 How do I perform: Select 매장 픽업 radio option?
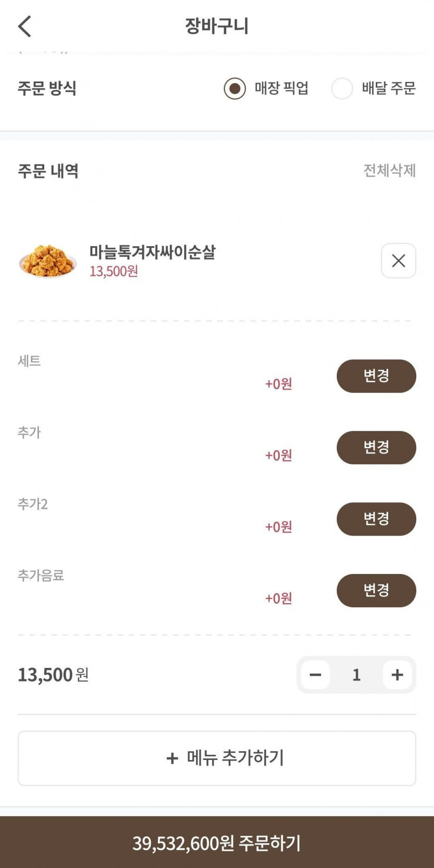[235, 88]
